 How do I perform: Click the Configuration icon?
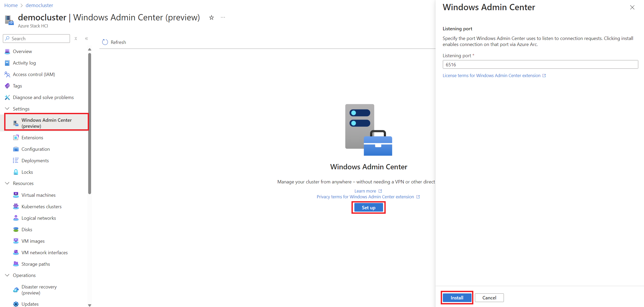point(16,149)
